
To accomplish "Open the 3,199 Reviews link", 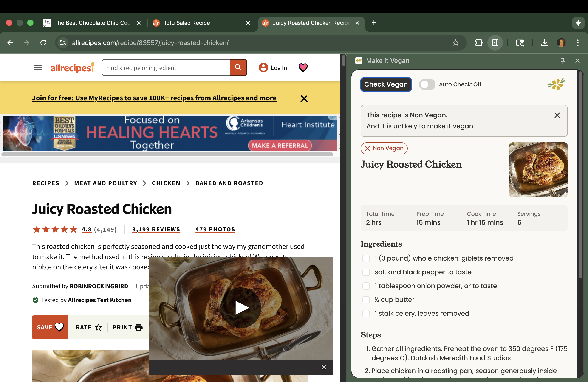I will tap(156, 229).
